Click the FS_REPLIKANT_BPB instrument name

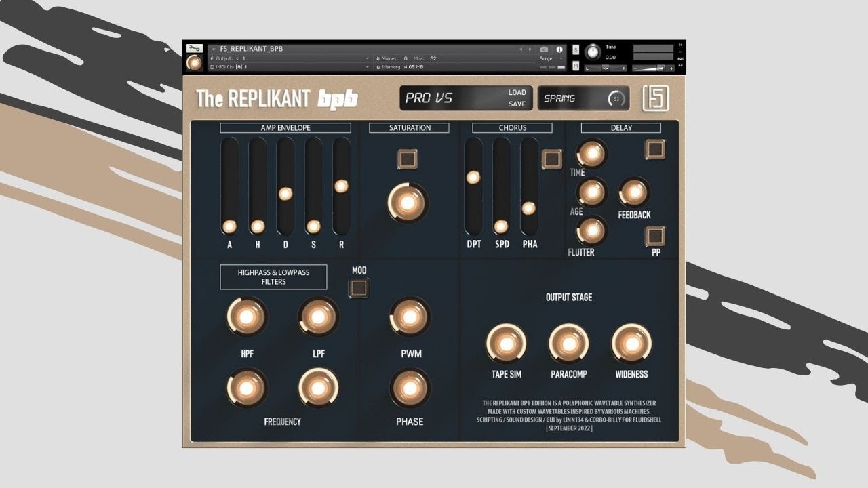(252, 49)
